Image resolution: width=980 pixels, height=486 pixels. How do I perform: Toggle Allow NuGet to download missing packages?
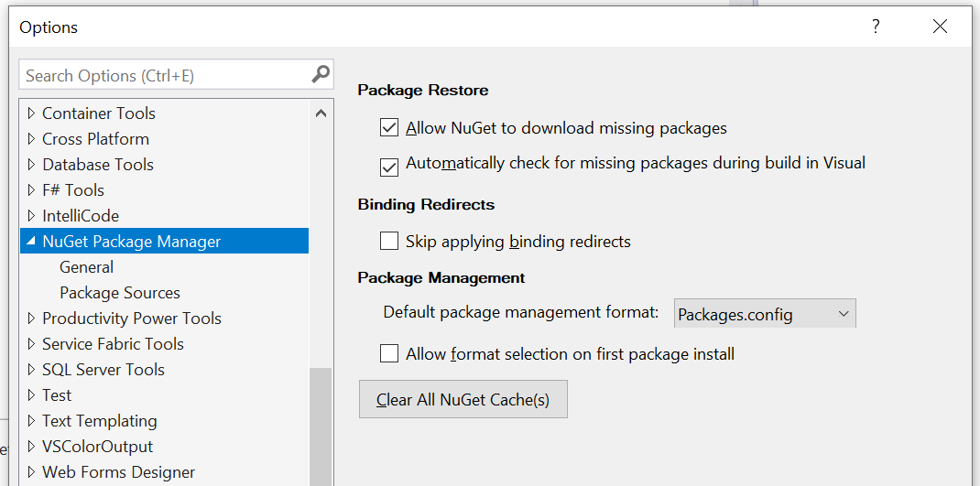[x=388, y=128]
